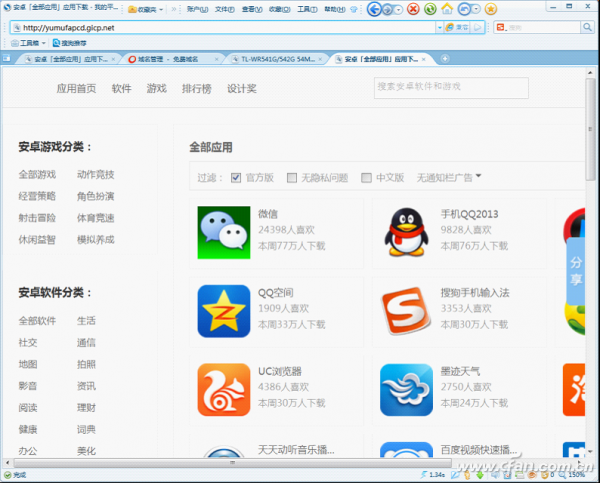
Task: Click the 搜狗手机输入法 app icon
Action: tap(406, 309)
